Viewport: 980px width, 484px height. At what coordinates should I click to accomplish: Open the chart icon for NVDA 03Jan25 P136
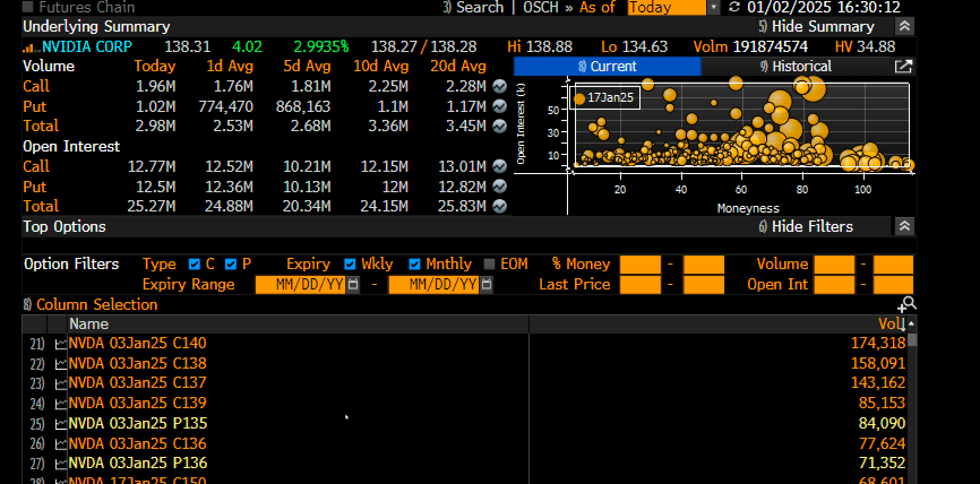61,464
